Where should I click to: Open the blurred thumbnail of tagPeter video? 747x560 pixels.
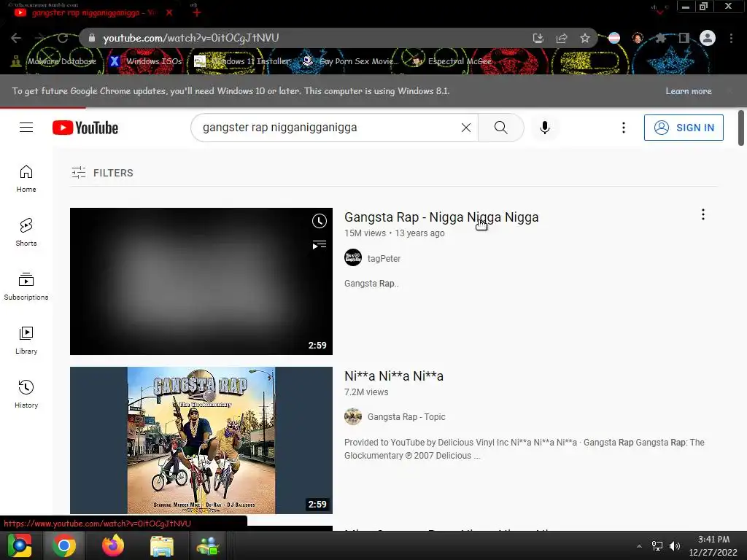click(x=201, y=281)
